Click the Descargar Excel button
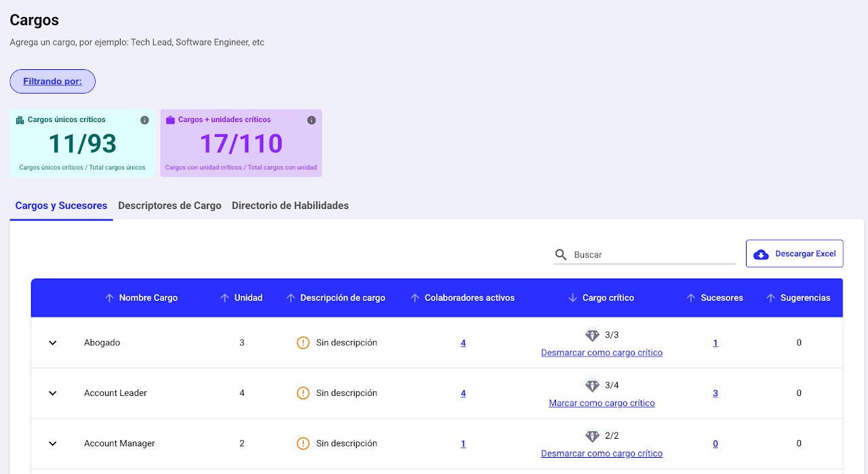868x474 pixels. tap(794, 254)
